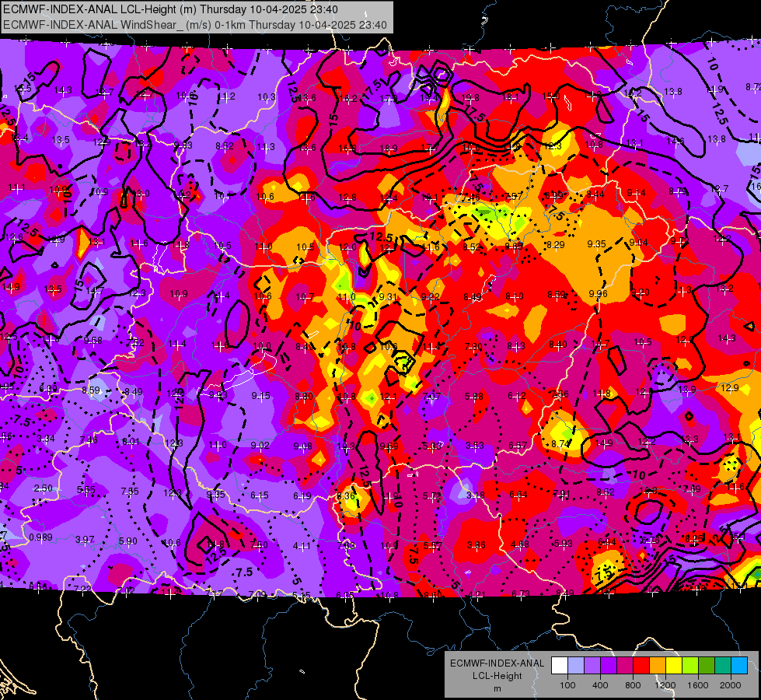Image resolution: width=761 pixels, height=700 pixels.
Task: Click the wind shear value '3.34'
Action: [46, 439]
